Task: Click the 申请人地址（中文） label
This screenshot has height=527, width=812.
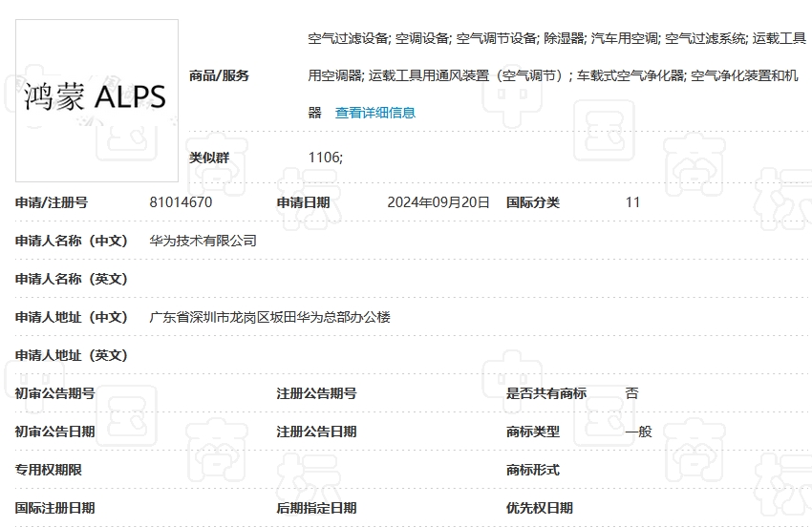Action: click(x=72, y=317)
